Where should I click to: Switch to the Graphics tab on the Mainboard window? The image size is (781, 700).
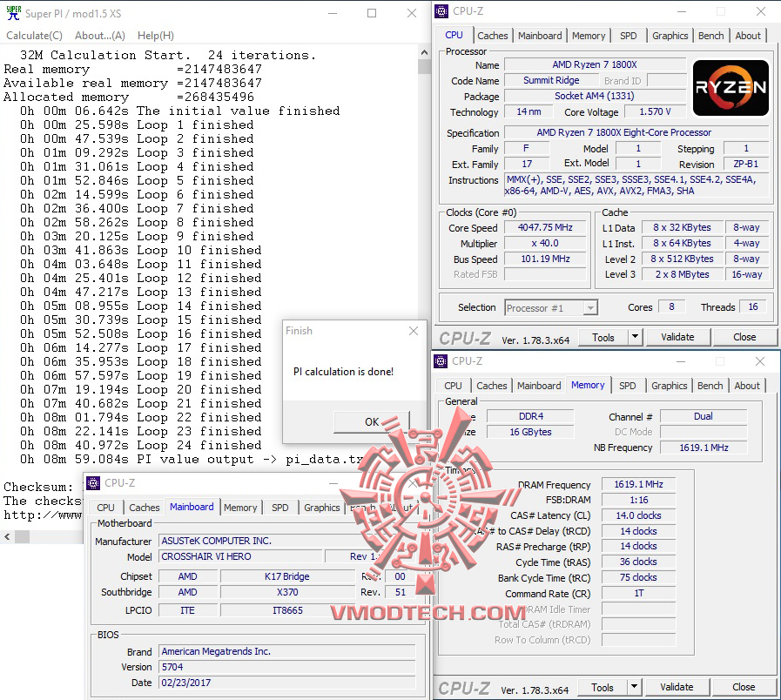click(321, 507)
